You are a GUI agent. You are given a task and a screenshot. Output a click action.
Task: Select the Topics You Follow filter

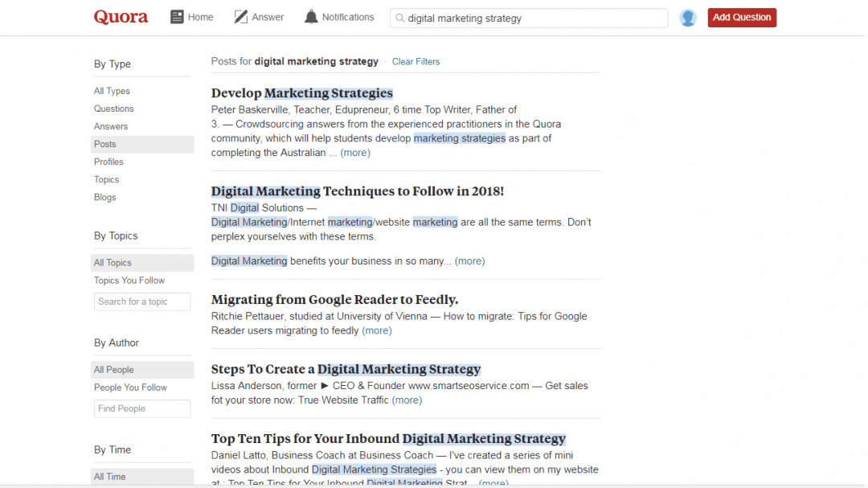[129, 280]
